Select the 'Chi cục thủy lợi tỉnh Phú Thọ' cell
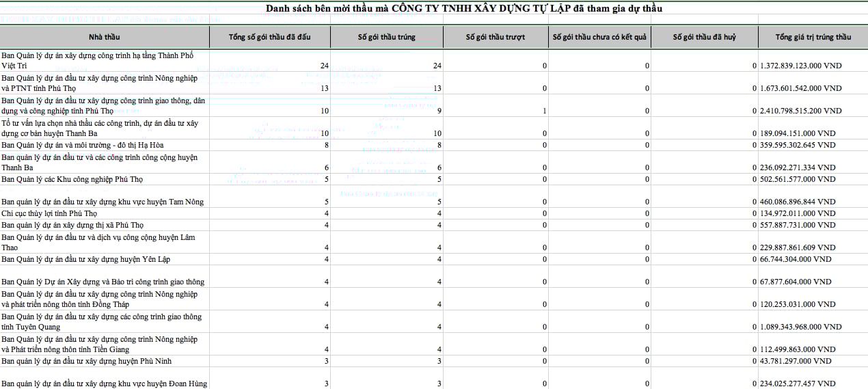868x389 pixels. [x=49, y=213]
